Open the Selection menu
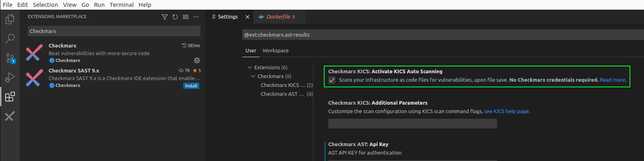 (x=45, y=5)
